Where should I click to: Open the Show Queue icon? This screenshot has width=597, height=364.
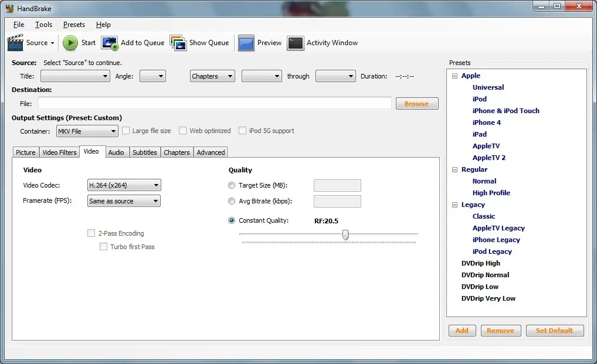click(178, 43)
